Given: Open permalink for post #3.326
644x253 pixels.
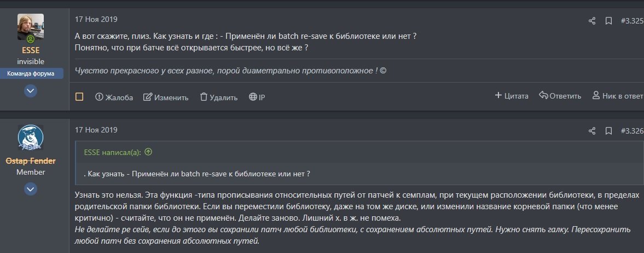Looking at the screenshot, I should (632, 131).
